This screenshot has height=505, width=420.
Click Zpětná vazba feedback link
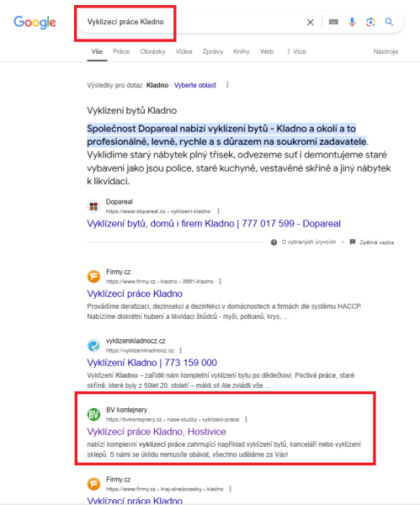coord(376,242)
